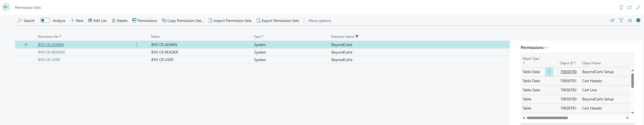Click Copy Permission Set action
The height and width of the screenshot is (125, 644).
pyautogui.click(x=183, y=21)
